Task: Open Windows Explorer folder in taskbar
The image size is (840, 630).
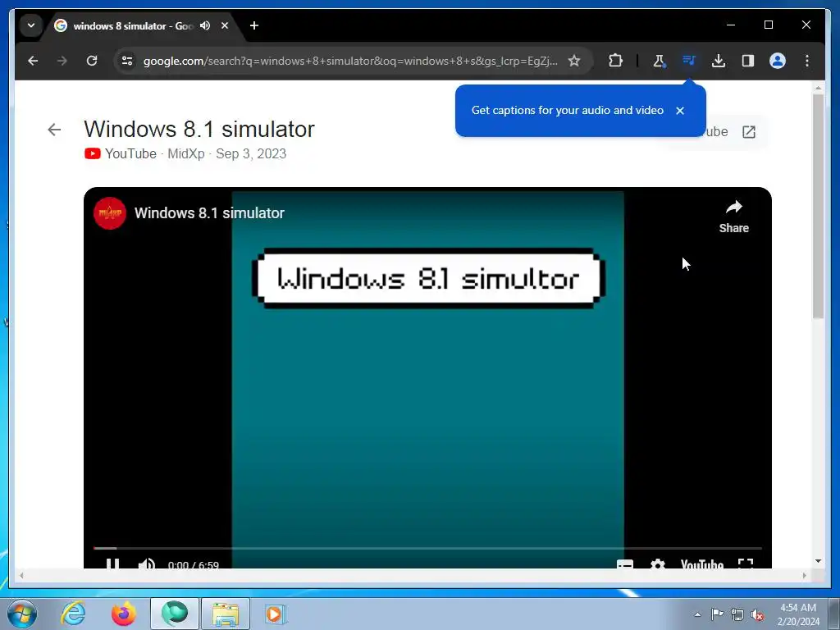Action: click(x=225, y=614)
